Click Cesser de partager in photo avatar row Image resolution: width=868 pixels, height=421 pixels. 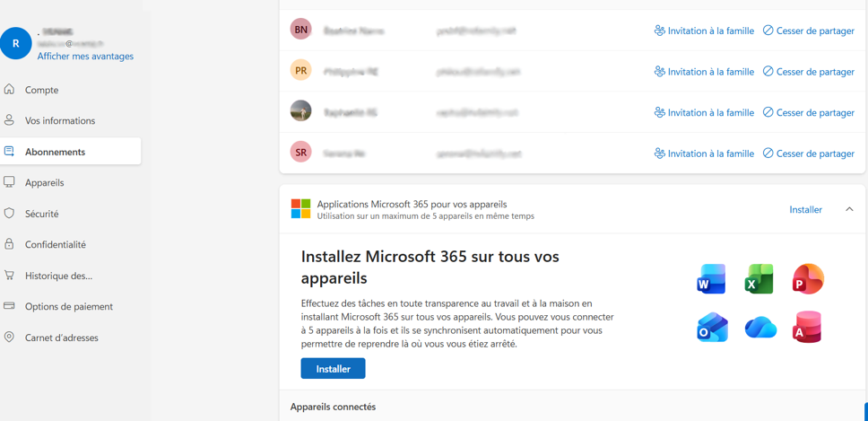pos(809,112)
